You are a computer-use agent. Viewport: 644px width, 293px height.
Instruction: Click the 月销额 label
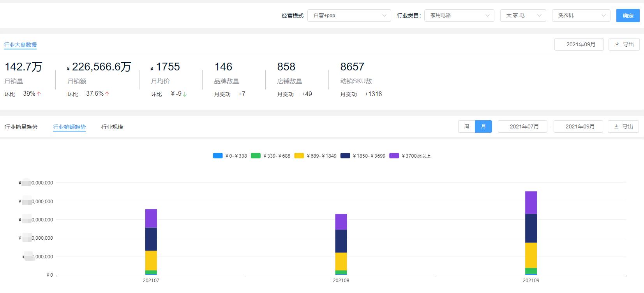pyautogui.click(x=77, y=81)
